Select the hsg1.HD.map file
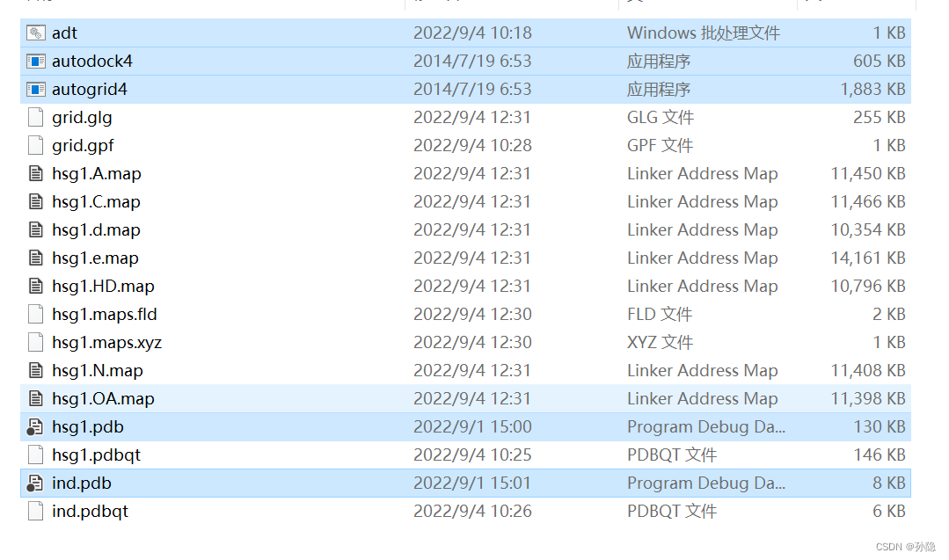This screenshot has width=949, height=560. pos(97,286)
